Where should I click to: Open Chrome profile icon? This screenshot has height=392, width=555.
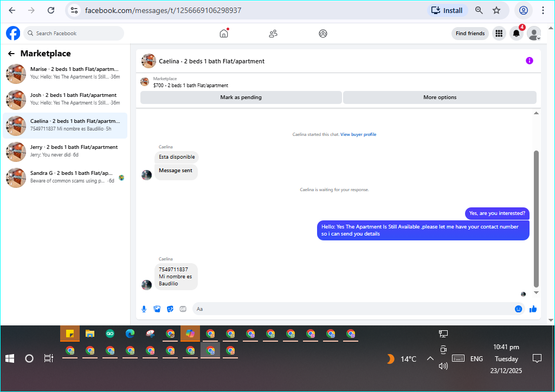(524, 10)
